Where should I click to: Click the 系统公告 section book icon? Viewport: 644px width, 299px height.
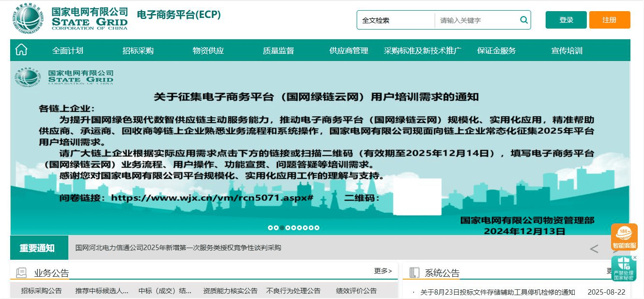point(414,273)
